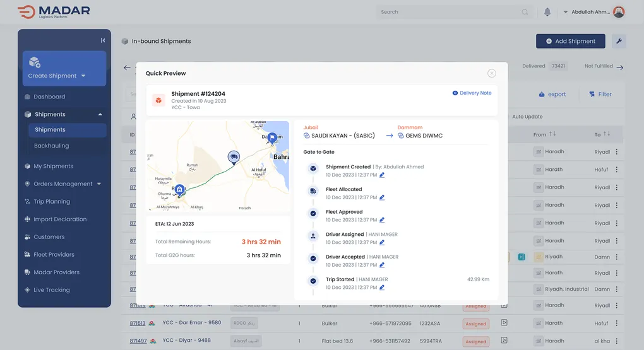View the Delivery Note

(x=472, y=93)
